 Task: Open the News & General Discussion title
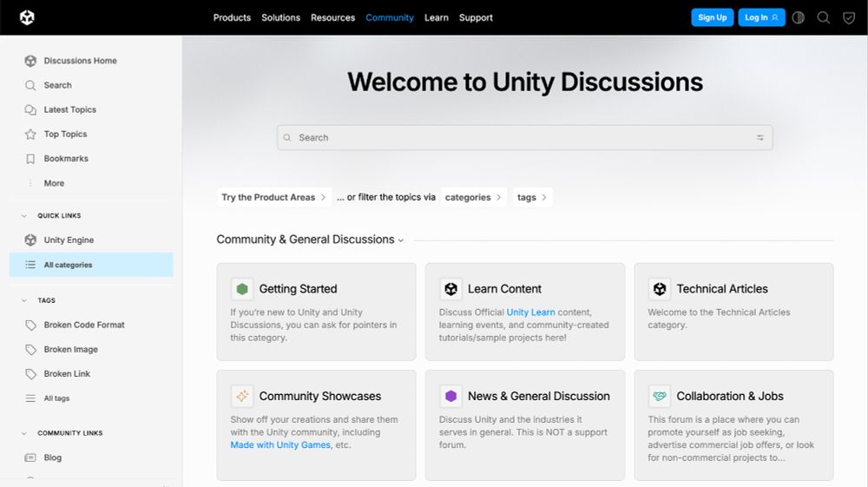tap(539, 396)
